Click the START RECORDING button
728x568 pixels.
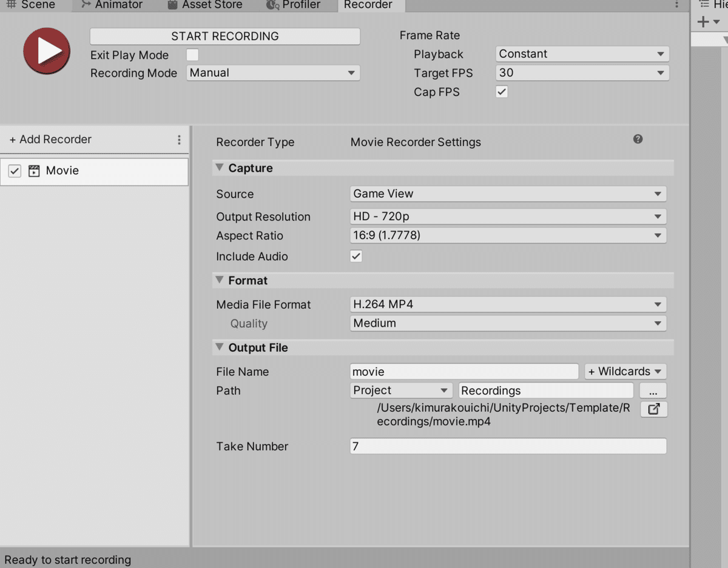click(x=225, y=36)
